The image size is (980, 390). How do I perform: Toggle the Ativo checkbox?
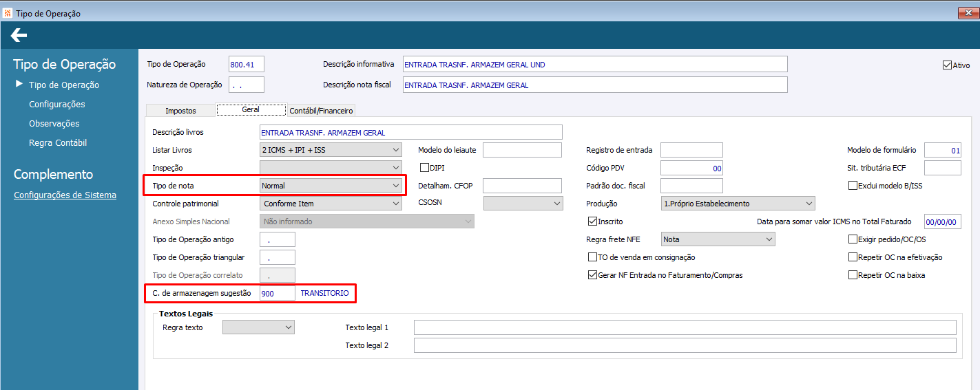click(947, 65)
